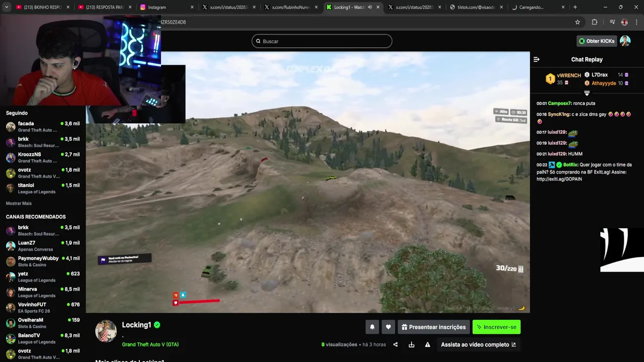Open Minerva recommended channel
644x362 pixels.
click(43, 292)
